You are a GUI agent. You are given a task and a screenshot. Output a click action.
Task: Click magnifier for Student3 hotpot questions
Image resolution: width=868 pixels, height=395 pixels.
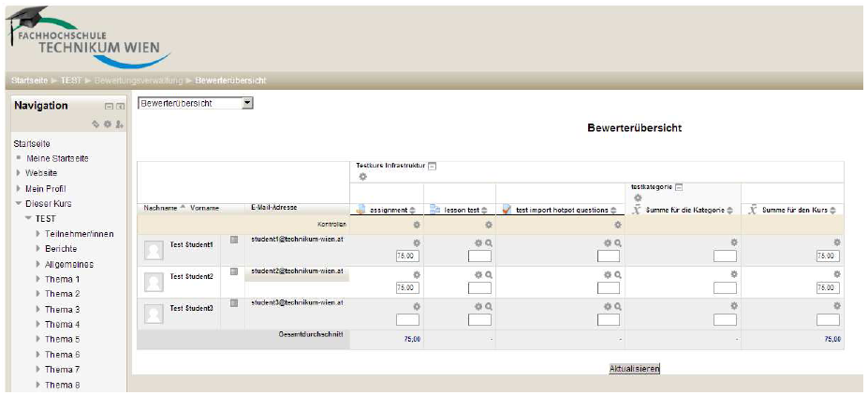pos(617,307)
